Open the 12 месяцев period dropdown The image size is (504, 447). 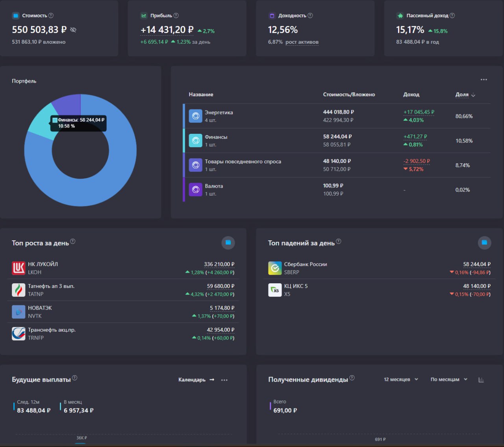(x=401, y=379)
